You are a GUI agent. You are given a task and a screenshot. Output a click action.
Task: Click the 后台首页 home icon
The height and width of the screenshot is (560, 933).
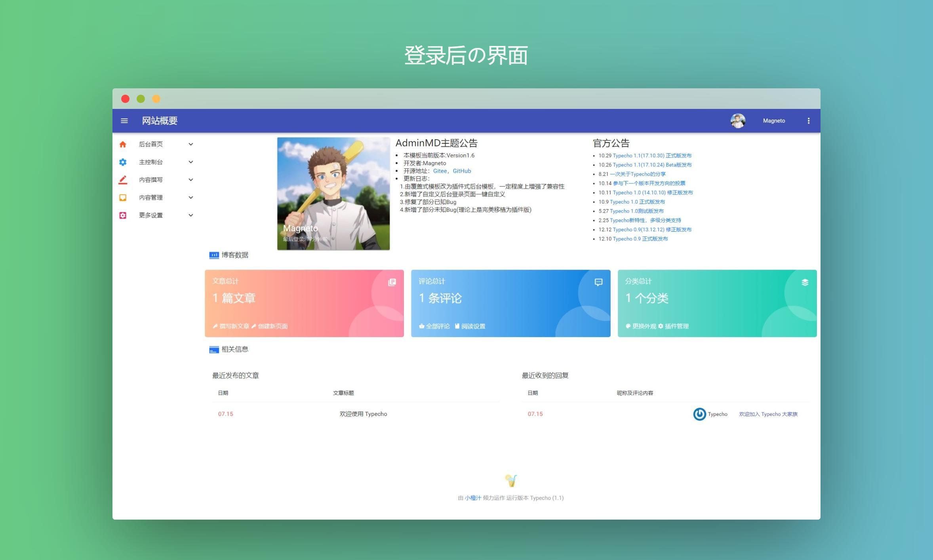pos(123,145)
